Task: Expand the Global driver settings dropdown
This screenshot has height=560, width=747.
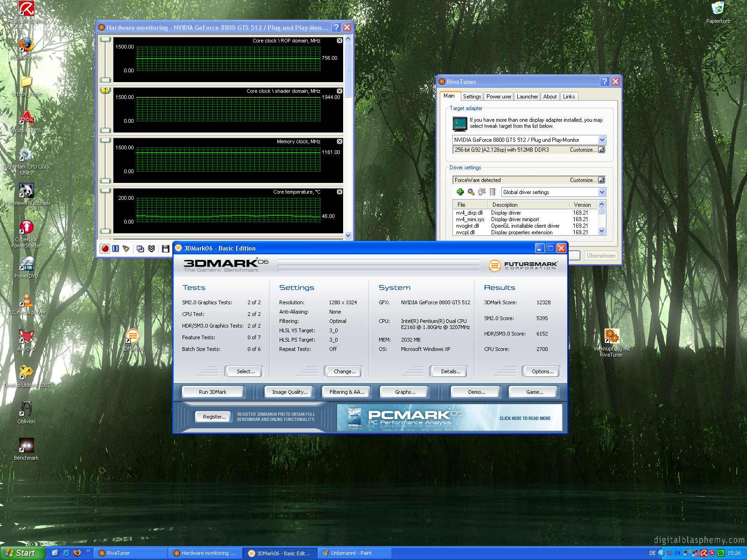Action: pyautogui.click(x=602, y=192)
